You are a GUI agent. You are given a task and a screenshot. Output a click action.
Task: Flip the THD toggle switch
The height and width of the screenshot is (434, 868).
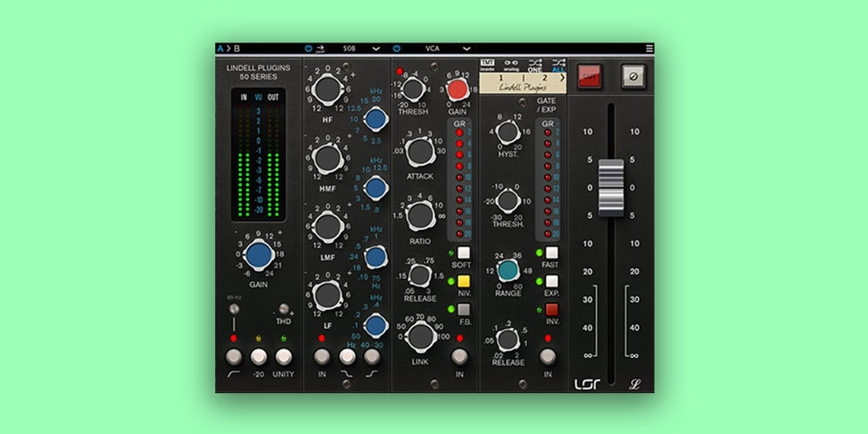click(x=285, y=309)
